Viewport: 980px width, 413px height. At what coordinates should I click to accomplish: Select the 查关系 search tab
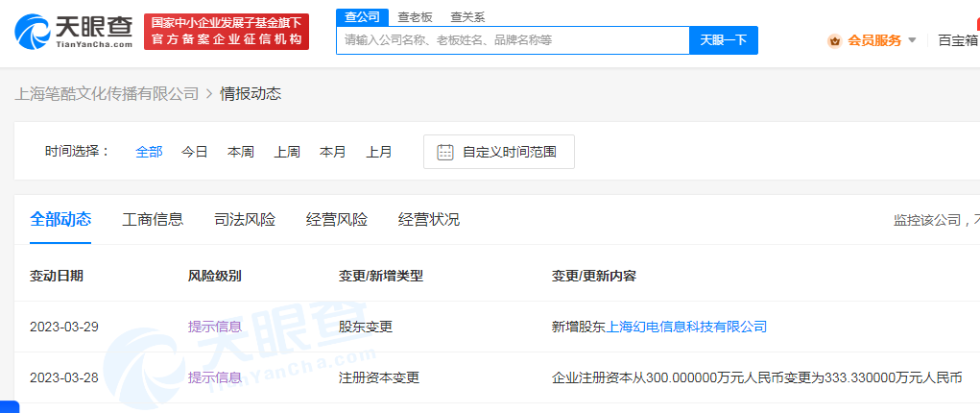click(467, 17)
